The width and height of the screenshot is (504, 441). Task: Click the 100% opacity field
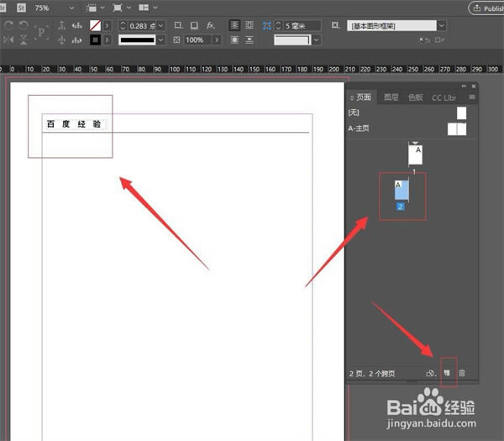pos(198,39)
